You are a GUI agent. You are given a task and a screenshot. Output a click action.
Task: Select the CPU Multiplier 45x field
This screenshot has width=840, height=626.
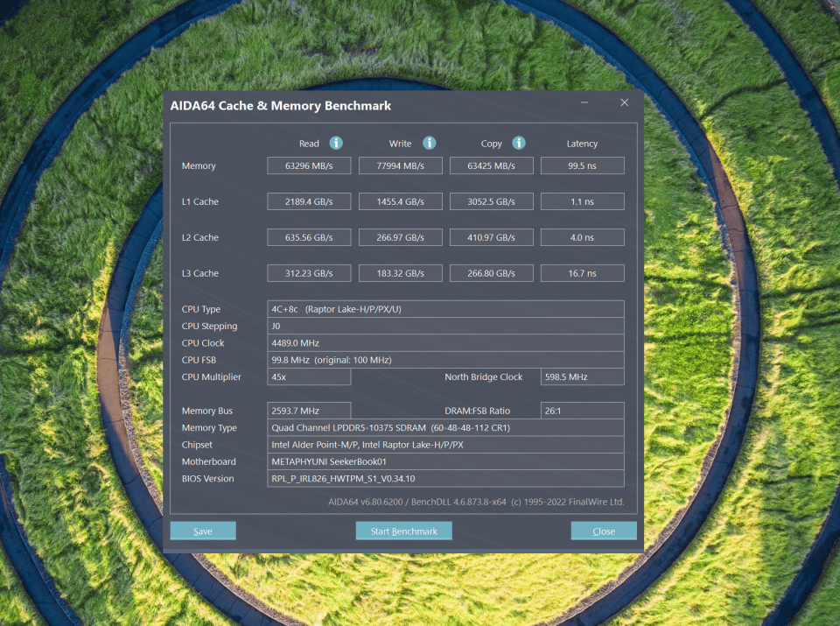click(x=309, y=376)
